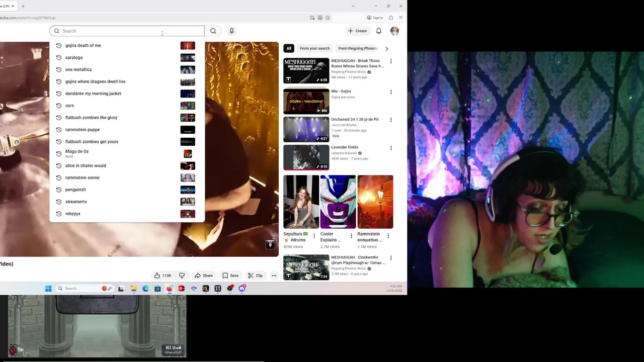Image resolution: width=644 pixels, height=362 pixels.
Task: Choose the 'one metallica' search suggestion
Action: 127,69
